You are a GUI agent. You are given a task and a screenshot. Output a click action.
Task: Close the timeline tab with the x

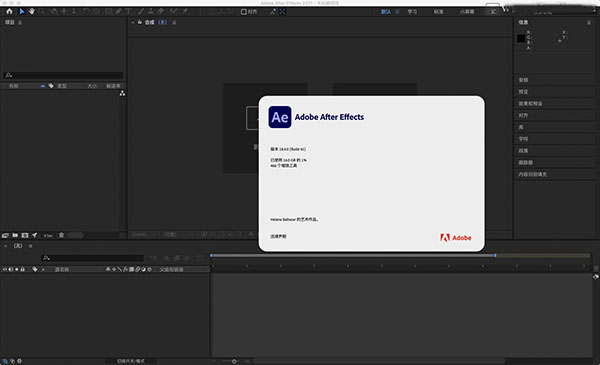point(6,246)
